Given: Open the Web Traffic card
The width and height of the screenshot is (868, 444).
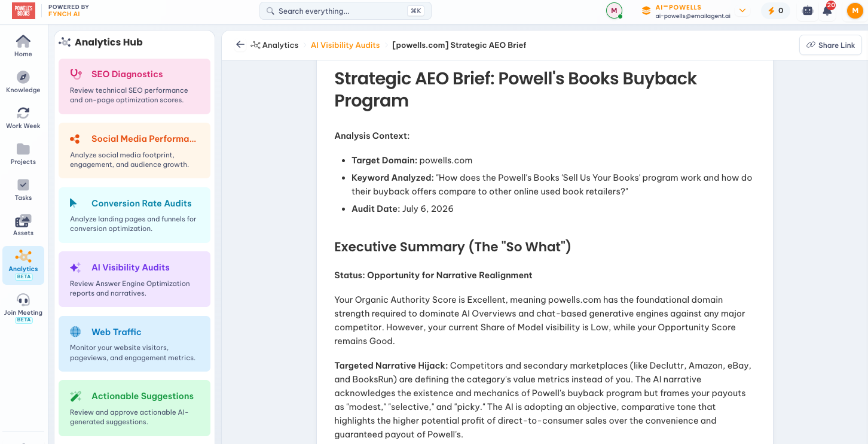Looking at the screenshot, I should [135, 343].
